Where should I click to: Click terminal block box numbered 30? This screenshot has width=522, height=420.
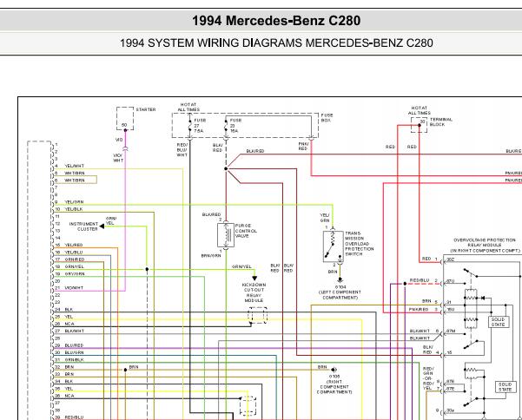[420, 125]
